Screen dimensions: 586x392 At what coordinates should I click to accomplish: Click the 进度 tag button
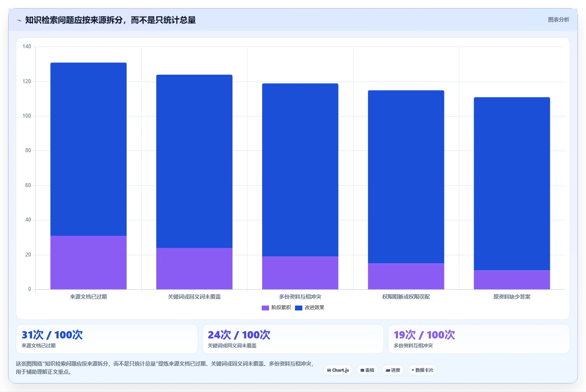(393, 370)
